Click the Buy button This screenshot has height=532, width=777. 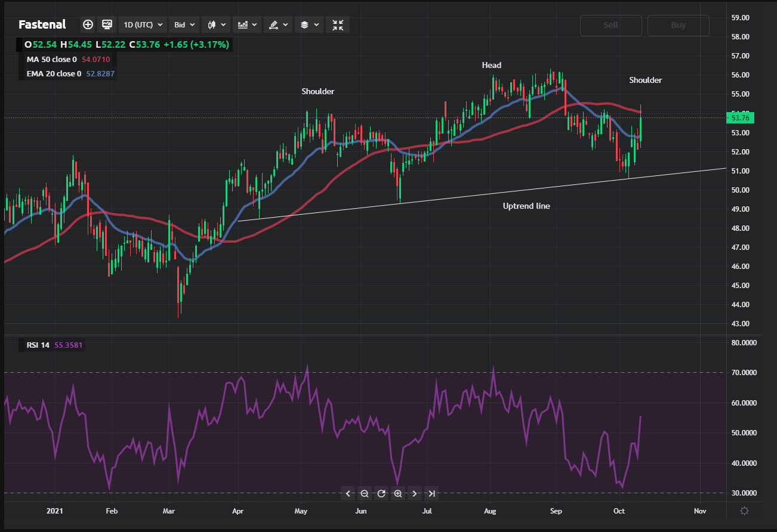click(x=679, y=26)
